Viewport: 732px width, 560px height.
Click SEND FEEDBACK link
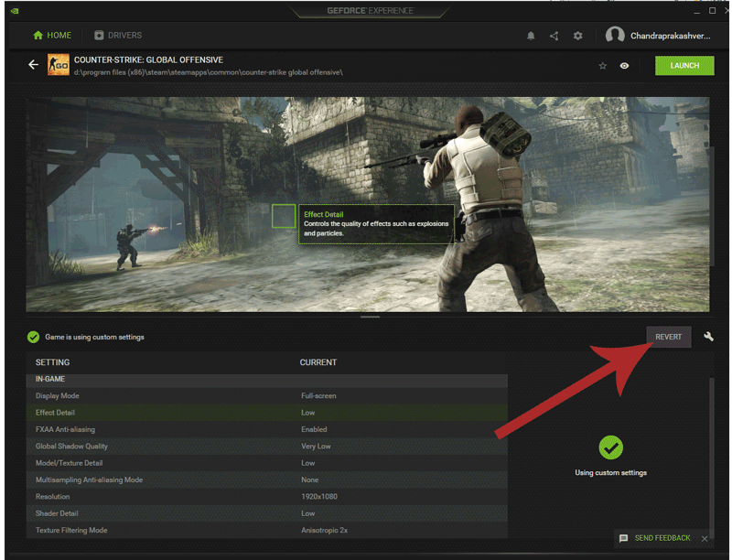click(662, 538)
